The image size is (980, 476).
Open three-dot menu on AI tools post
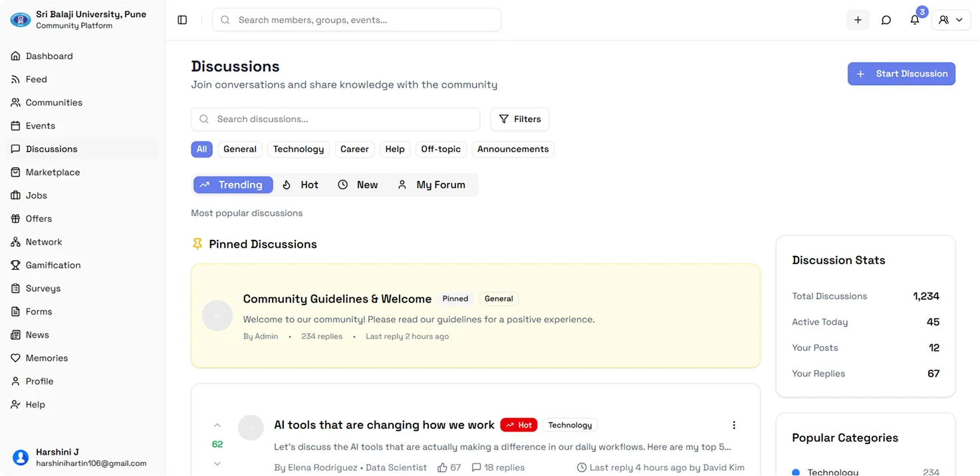tap(734, 425)
